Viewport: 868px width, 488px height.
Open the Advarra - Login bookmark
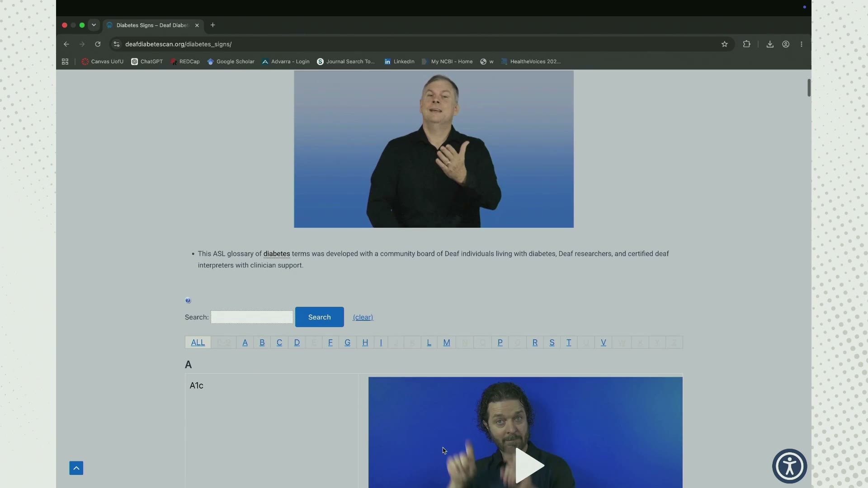pos(286,61)
